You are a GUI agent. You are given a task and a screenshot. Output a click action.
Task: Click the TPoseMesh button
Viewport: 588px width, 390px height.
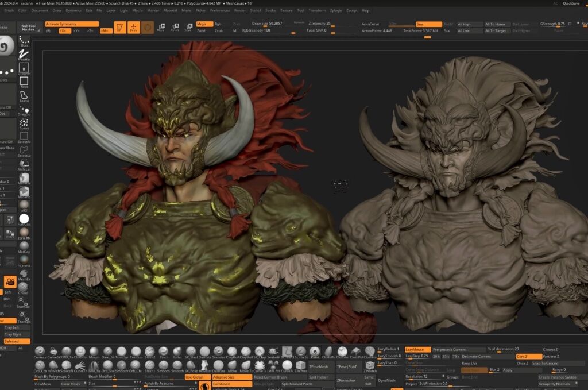click(321, 366)
